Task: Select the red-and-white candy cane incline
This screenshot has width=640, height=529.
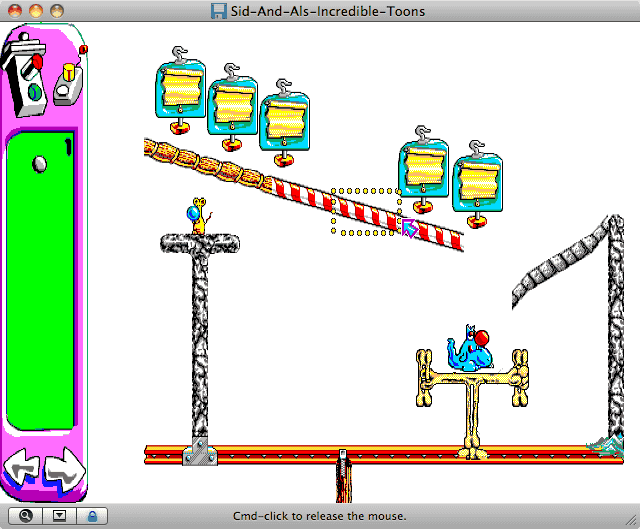Action: click(367, 213)
